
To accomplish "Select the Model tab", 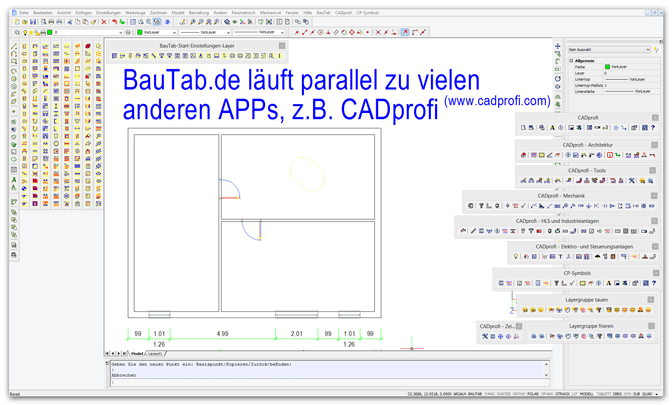I will pos(137,354).
